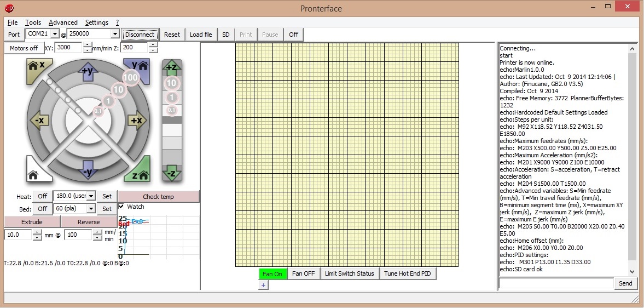The width and height of the screenshot is (644, 308).
Task: Toggle the Watch checkbox
Action: point(121,207)
